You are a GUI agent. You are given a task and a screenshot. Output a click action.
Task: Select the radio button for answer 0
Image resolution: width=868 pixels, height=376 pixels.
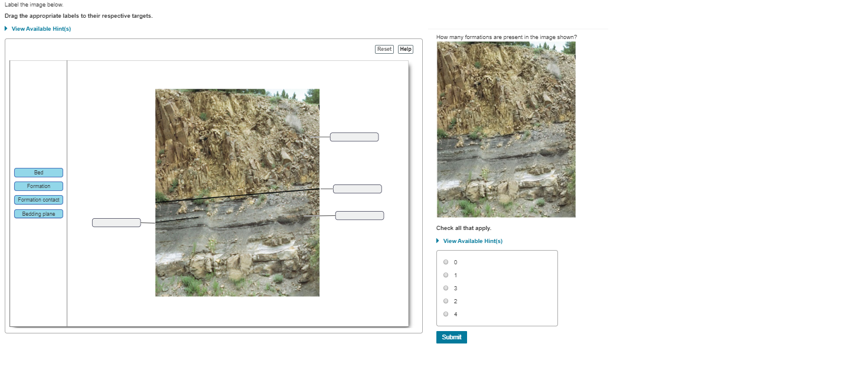(446, 262)
